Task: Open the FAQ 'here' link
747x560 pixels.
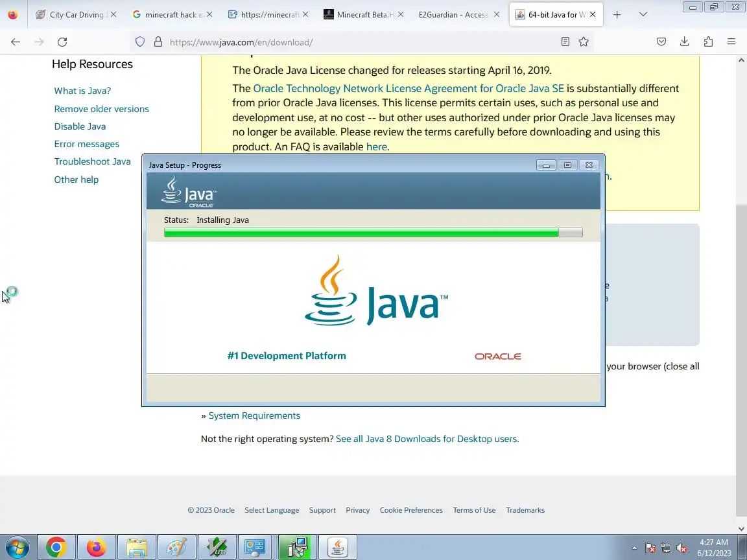Action: 376,146
